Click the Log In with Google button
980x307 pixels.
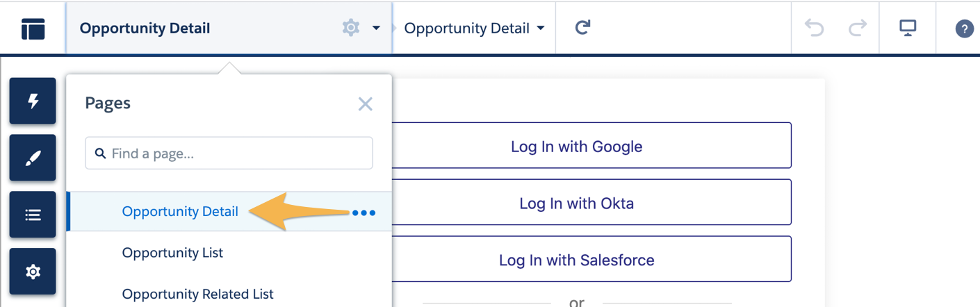pos(576,146)
